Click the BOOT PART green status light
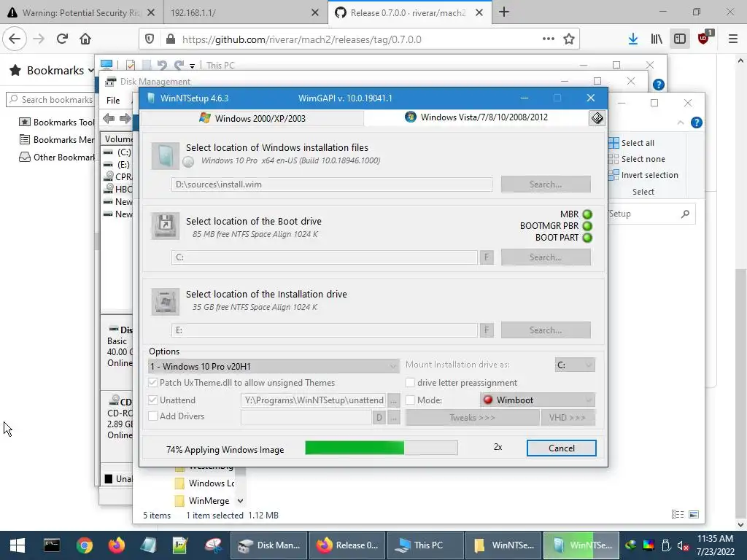This screenshot has width=747, height=560. [x=587, y=238]
